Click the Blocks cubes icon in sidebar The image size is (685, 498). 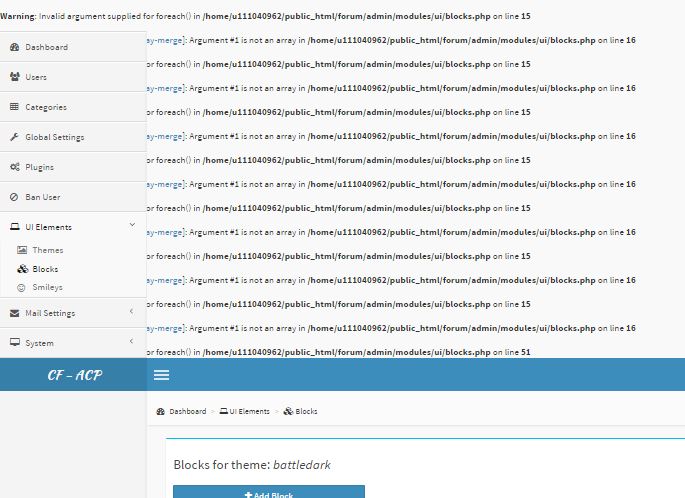pyautogui.click(x=22, y=269)
